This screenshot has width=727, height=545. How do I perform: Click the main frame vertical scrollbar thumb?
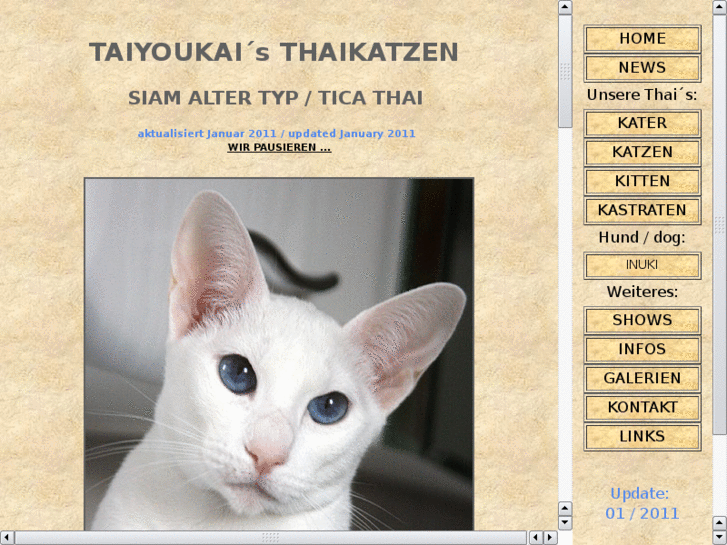tap(565, 71)
